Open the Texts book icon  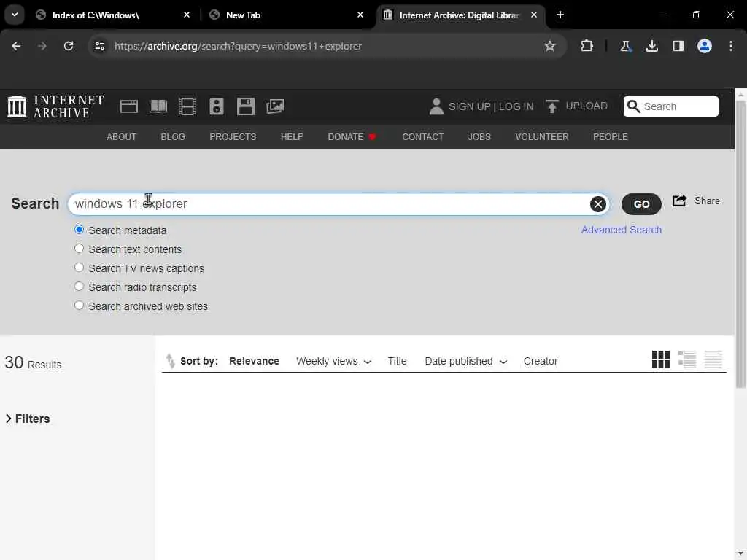[x=158, y=106]
